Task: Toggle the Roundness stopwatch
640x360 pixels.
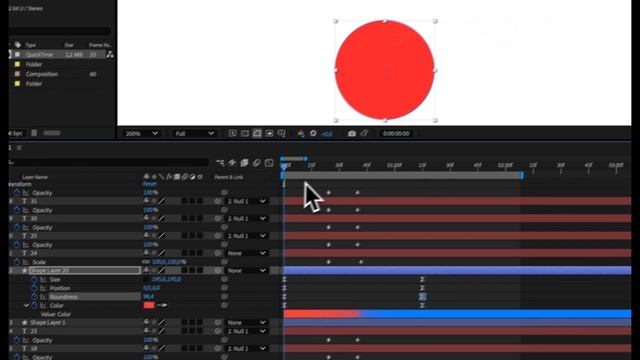Action: (35, 297)
